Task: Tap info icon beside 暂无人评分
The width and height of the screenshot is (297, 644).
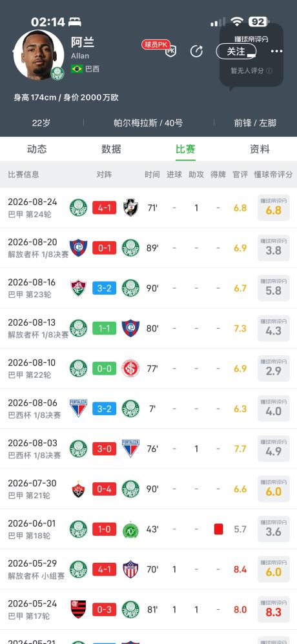Action: click(269, 71)
